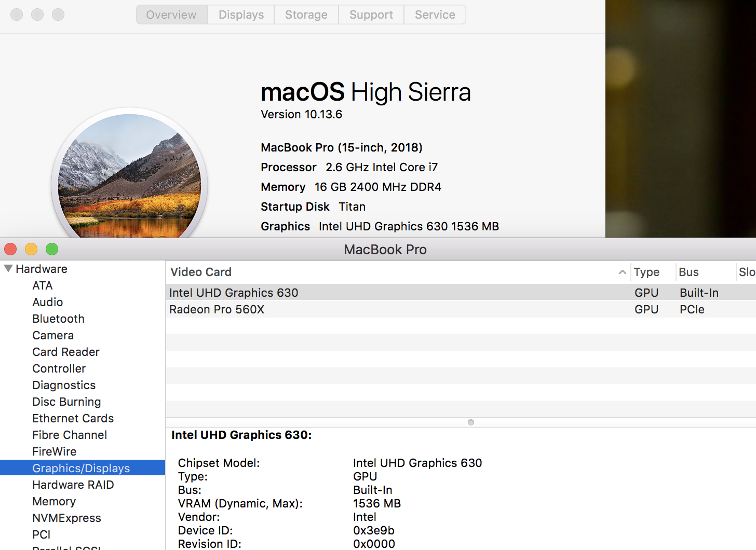Viewport: 756px width, 550px height.
Task: Click the Graphics Intel UHD value in About window
Action: (409, 226)
